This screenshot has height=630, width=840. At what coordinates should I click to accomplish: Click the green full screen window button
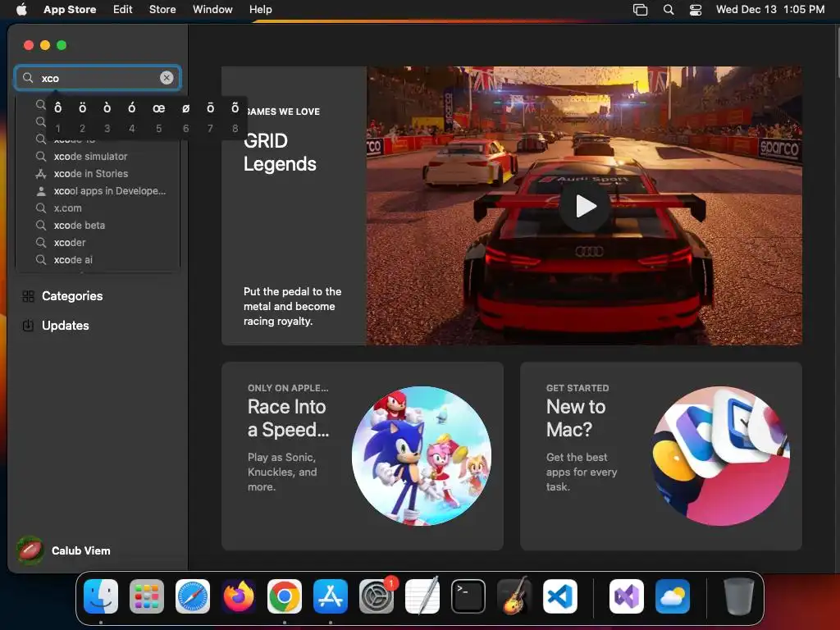pos(62,45)
